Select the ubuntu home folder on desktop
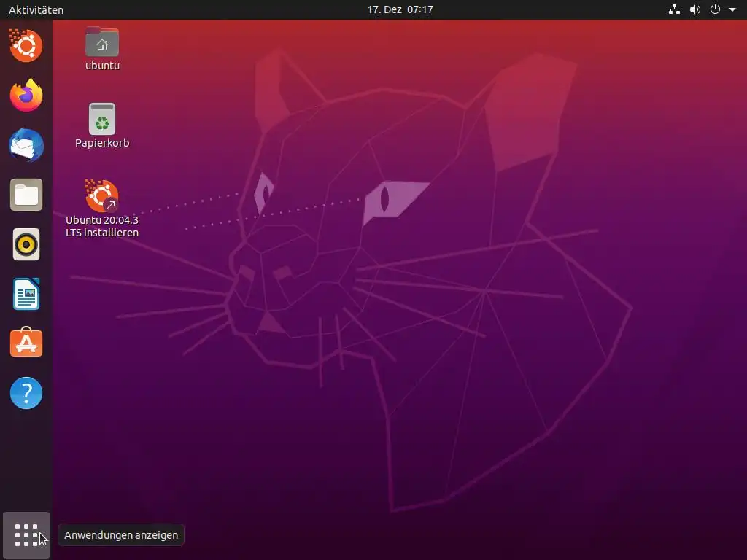 click(x=102, y=42)
